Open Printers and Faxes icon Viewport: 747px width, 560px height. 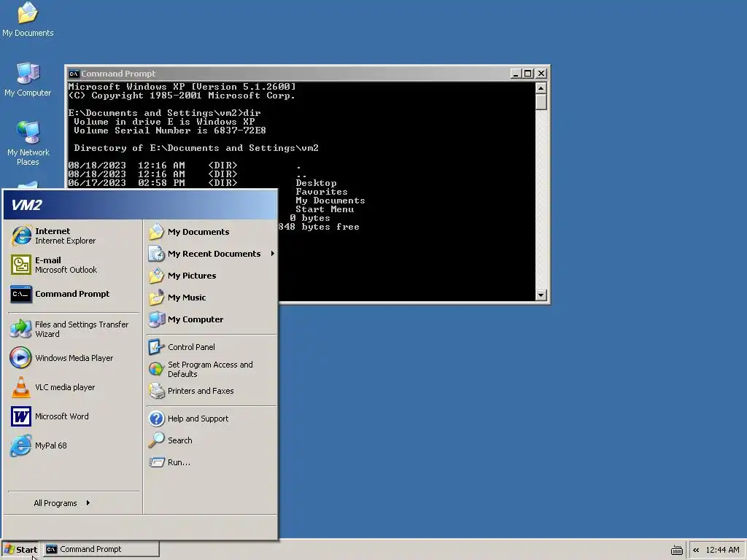click(156, 391)
